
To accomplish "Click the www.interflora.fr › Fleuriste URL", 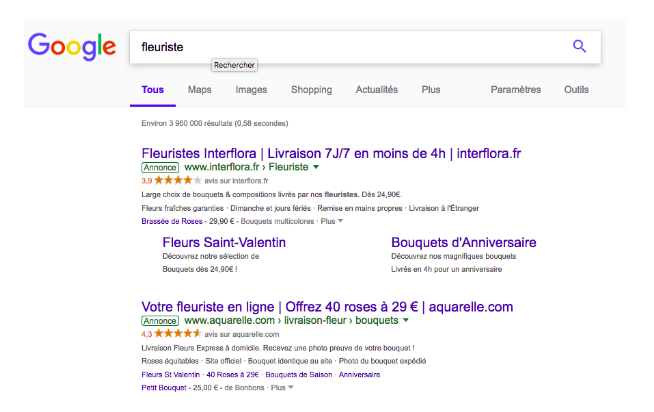I will coord(247,167).
